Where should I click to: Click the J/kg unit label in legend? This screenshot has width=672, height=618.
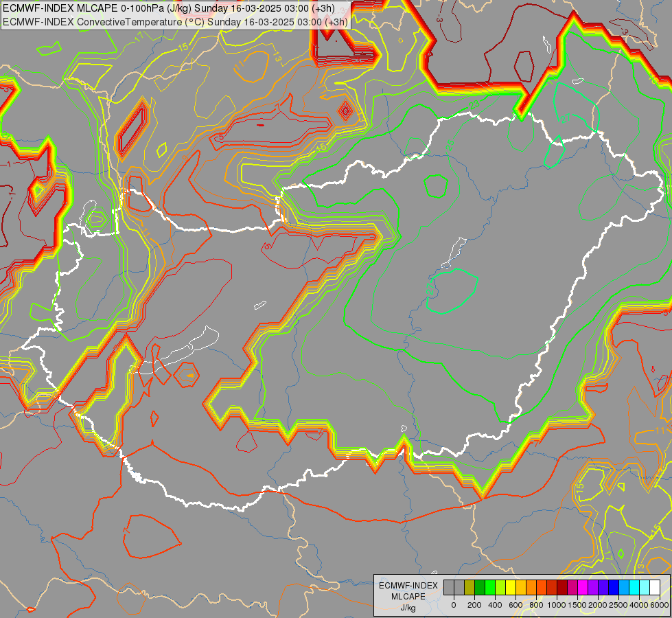point(408,608)
